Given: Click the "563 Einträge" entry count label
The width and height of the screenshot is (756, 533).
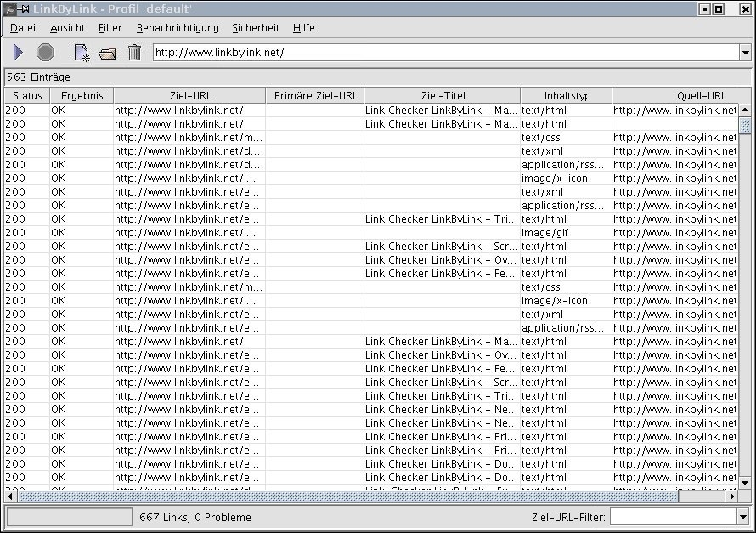Looking at the screenshot, I should pyautogui.click(x=38, y=77).
